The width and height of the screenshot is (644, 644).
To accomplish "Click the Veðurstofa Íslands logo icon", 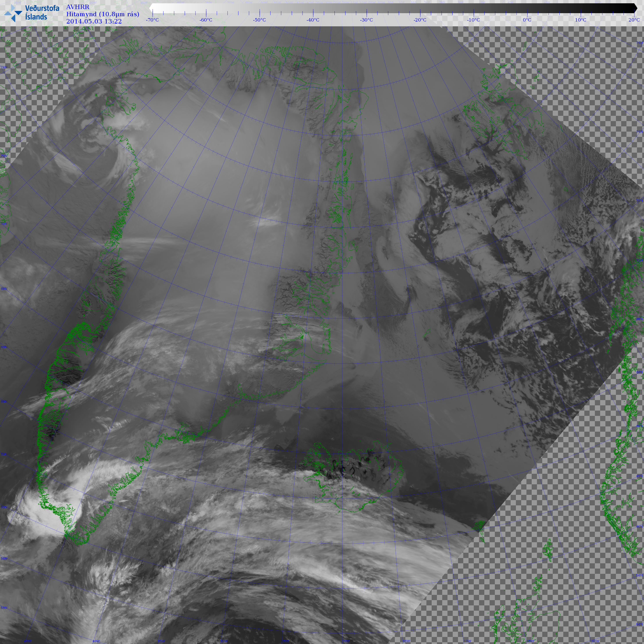I will (x=13, y=13).
